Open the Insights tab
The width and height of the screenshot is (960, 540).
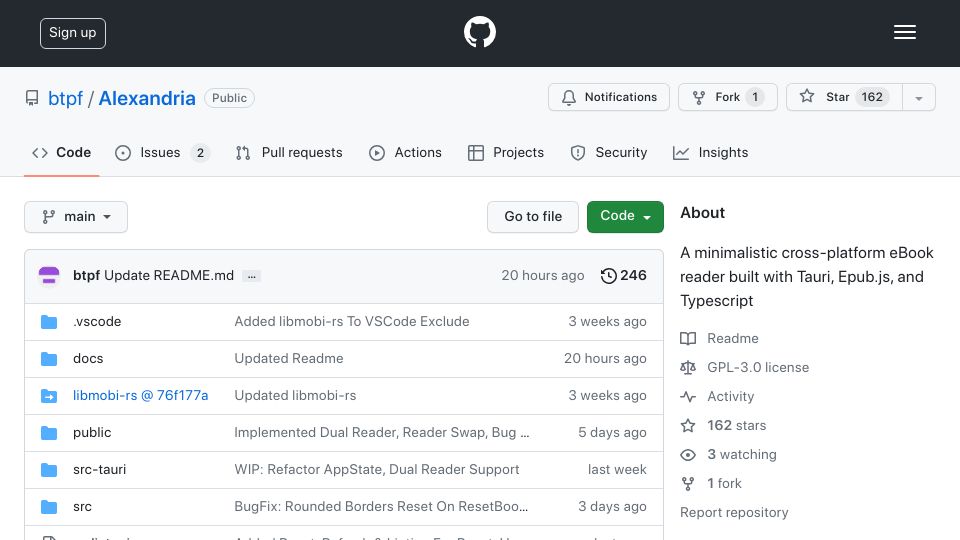[x=710, y=152]
